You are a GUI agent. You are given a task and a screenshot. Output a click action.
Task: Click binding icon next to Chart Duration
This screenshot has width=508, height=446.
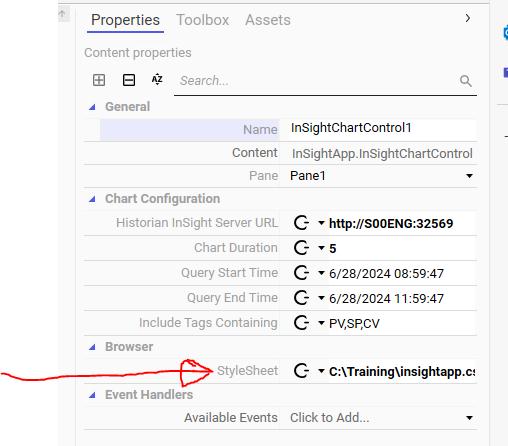(x=302, y=248)
